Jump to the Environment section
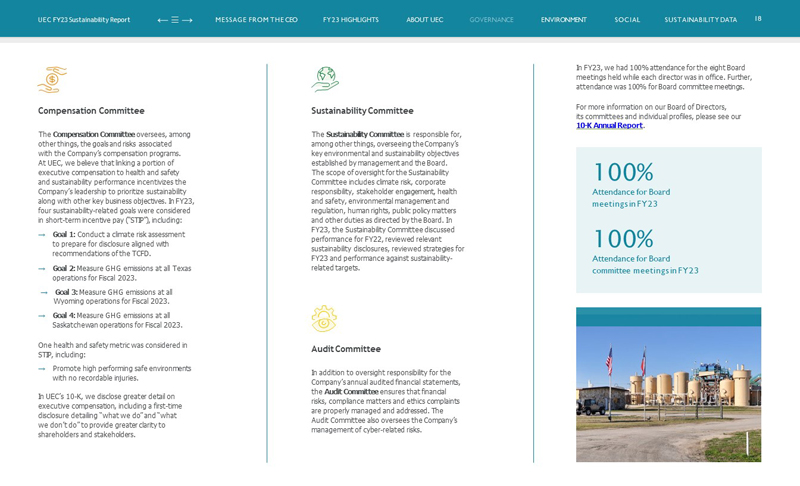This screenshot has height=486, width=800. [563, 20]
